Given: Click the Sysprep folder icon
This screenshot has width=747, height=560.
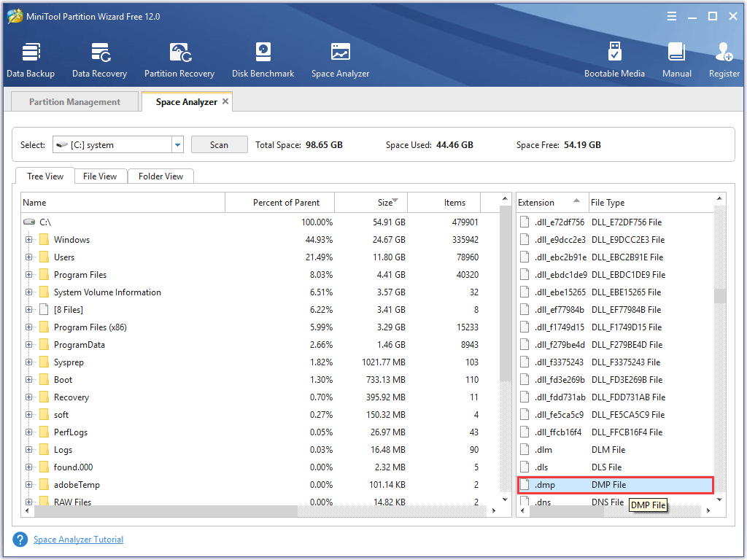Looking at the screenshot, I should (x=44, y=362).
